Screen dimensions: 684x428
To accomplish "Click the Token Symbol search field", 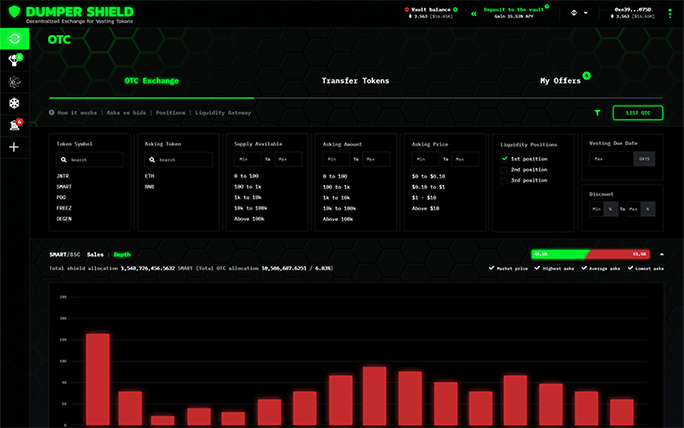I will coord(89,160).
